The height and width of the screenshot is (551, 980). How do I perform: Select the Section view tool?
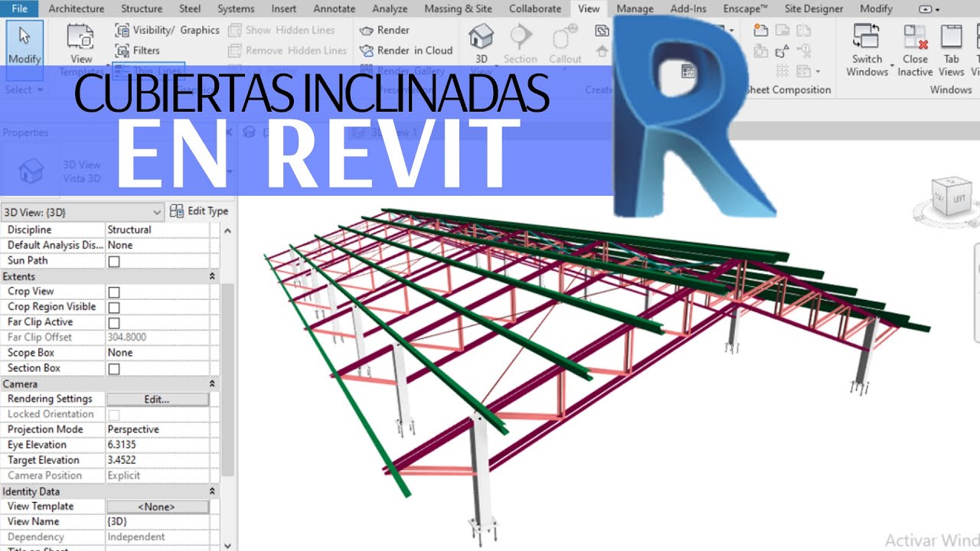[521, 44]
